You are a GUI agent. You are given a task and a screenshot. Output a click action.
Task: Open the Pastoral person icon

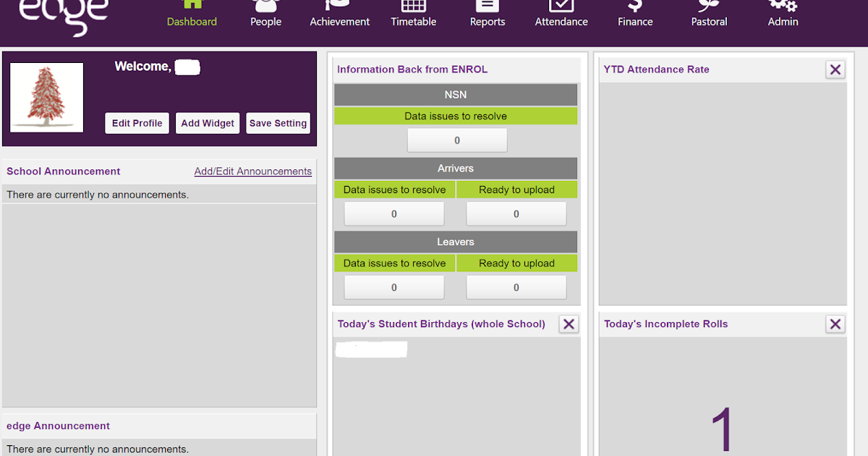tap(709, 5)
